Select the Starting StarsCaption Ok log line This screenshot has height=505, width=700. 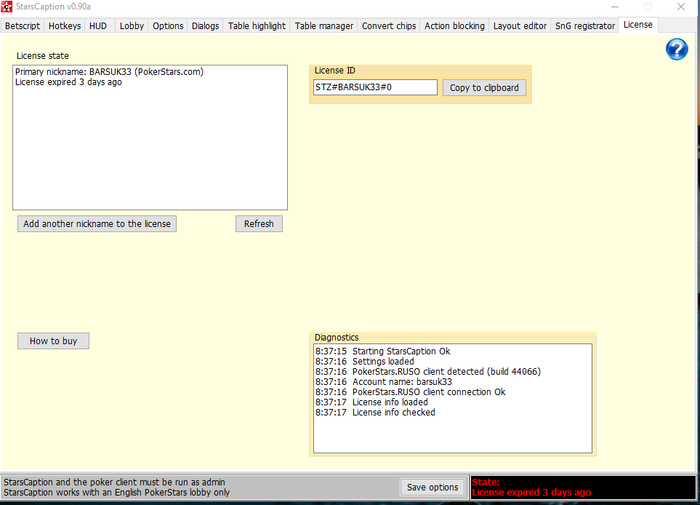coord(383,351)
